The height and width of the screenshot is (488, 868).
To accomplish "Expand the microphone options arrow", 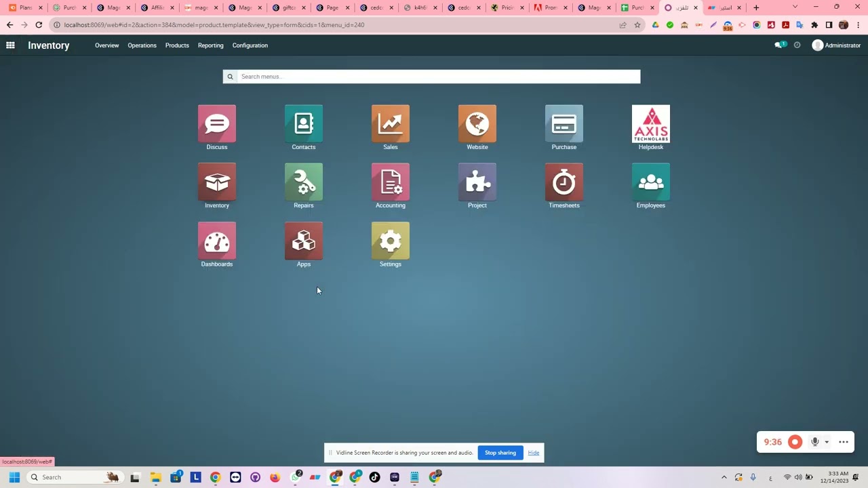I will pos(827,443).
